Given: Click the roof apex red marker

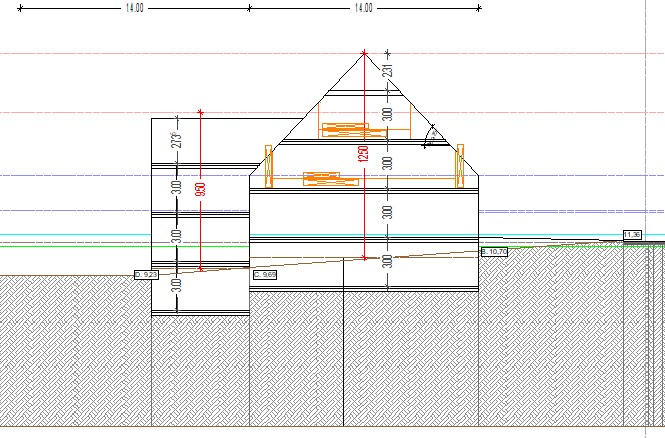Looking at the screenshot, I should 364,52.
